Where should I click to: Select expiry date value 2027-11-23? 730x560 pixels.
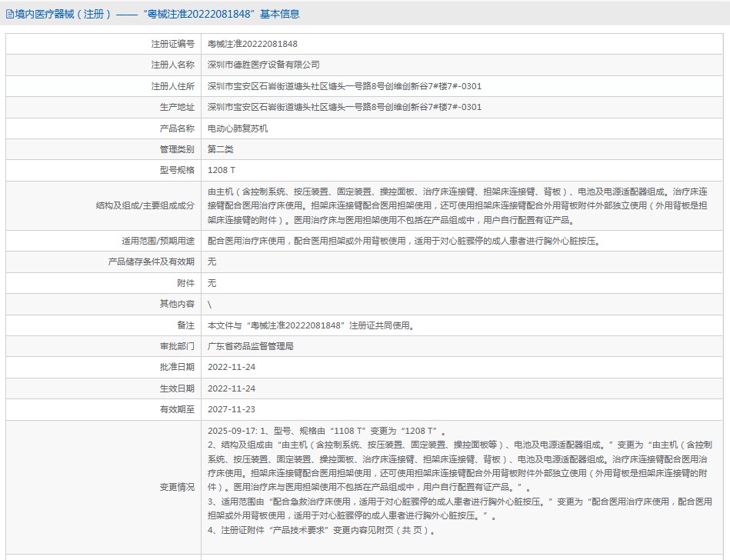(x=231, y=409)
